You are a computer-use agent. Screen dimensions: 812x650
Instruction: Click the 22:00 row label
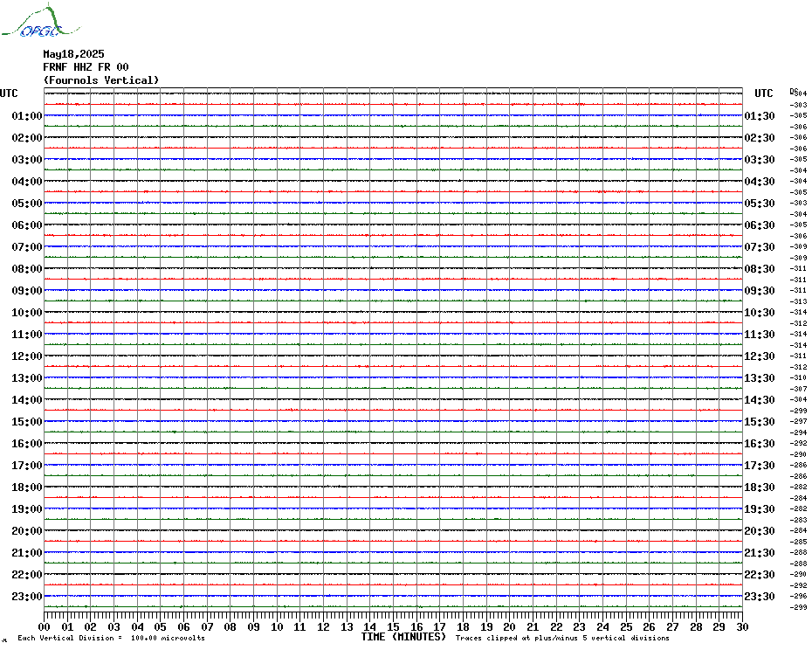click(27, 575)
